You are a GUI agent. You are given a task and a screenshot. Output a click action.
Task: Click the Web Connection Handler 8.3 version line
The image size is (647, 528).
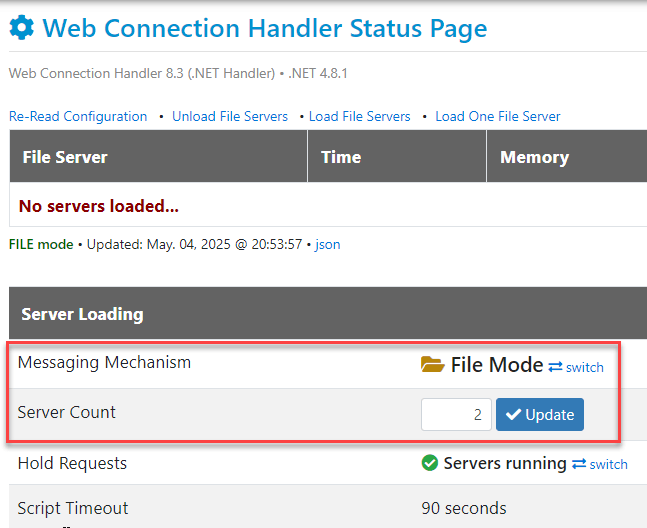(x=178, y=73)
